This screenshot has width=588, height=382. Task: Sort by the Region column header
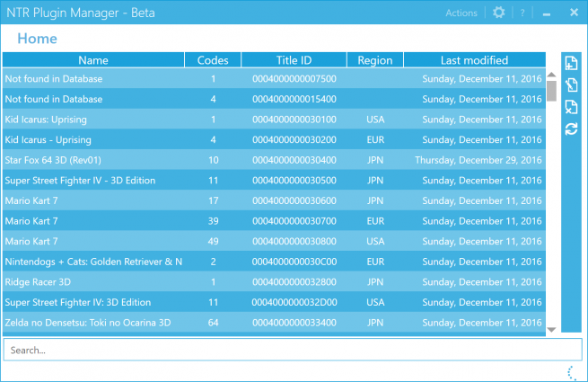[374, 60]
